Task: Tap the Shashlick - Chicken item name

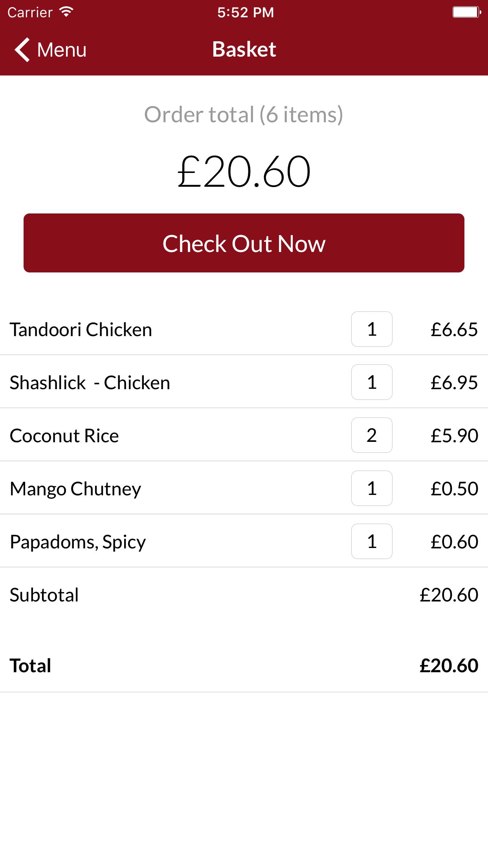Action: tap(90, 383)
